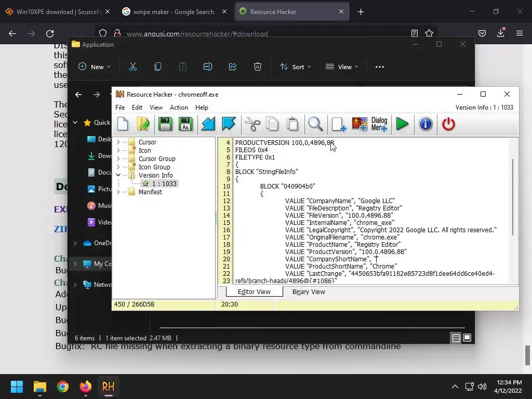The height and width of the screenshot is (399, 532).
Task: Switch explorer to large thumbnails view icon
Action: pyautogui.click(x=467, y=338)
